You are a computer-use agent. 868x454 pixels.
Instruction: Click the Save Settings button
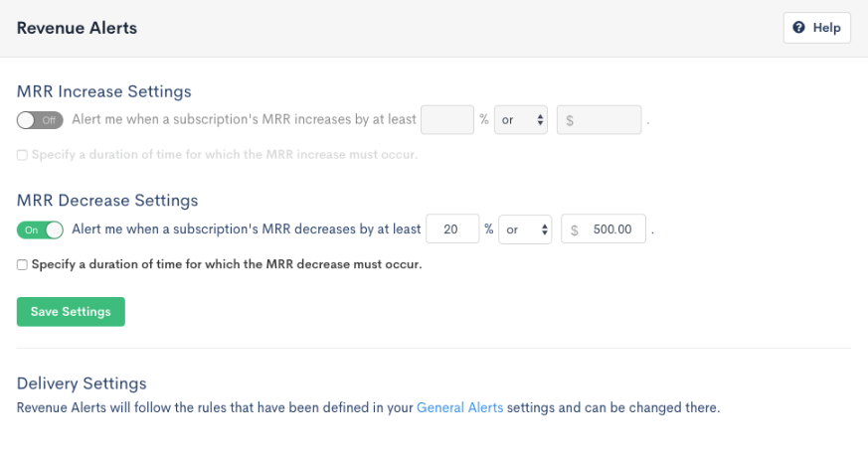click(71, 311)
